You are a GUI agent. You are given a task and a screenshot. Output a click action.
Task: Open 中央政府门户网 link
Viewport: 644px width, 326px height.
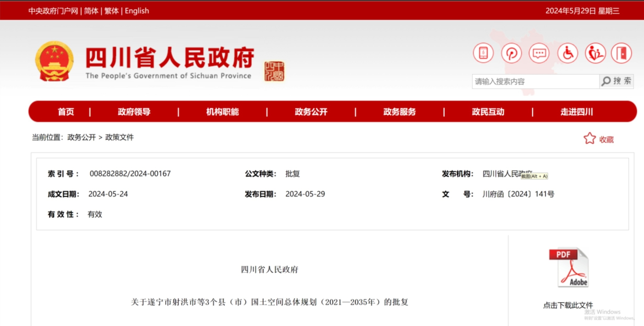coord(53,11)
